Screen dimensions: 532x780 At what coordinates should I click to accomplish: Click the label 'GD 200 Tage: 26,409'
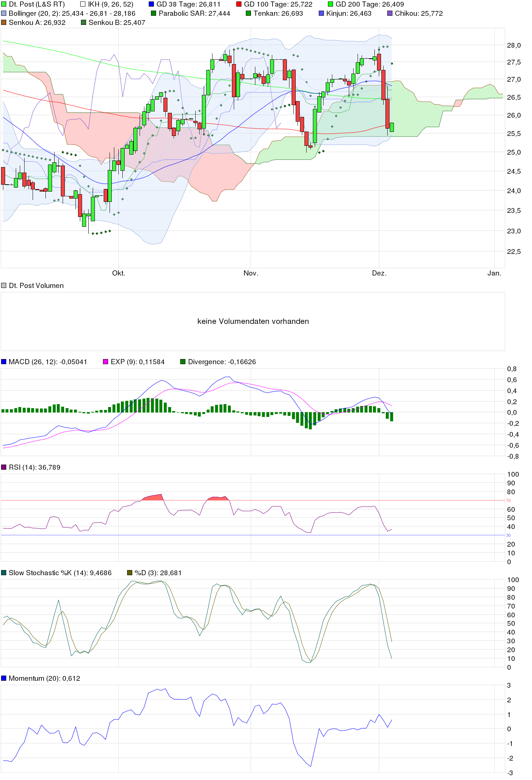click(370, 4)
